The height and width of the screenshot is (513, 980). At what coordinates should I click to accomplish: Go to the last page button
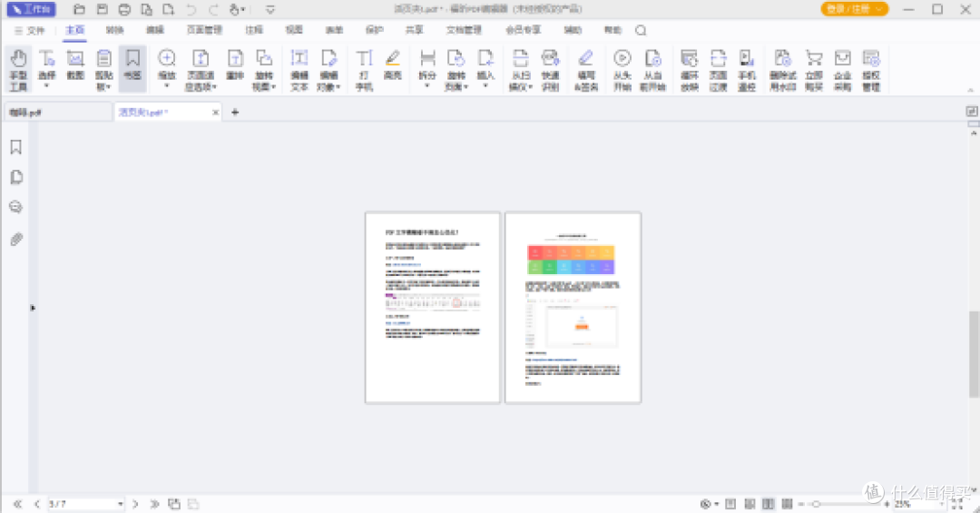154,504
